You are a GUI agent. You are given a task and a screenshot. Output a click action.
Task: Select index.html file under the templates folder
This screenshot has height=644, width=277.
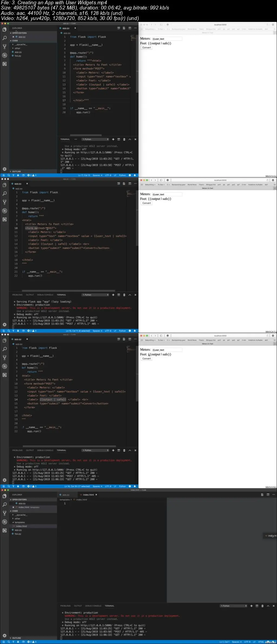coord(21,526)
